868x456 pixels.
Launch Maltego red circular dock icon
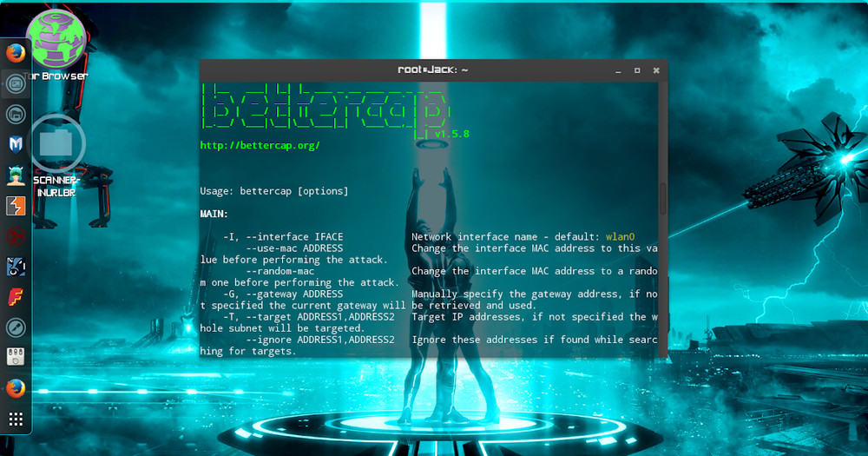tap(16, 236)
